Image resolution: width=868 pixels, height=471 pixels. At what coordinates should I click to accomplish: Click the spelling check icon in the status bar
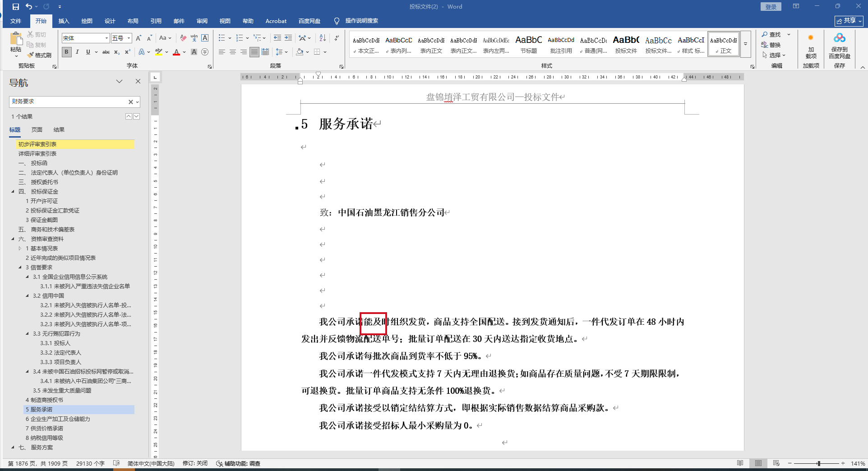[116, 463]
